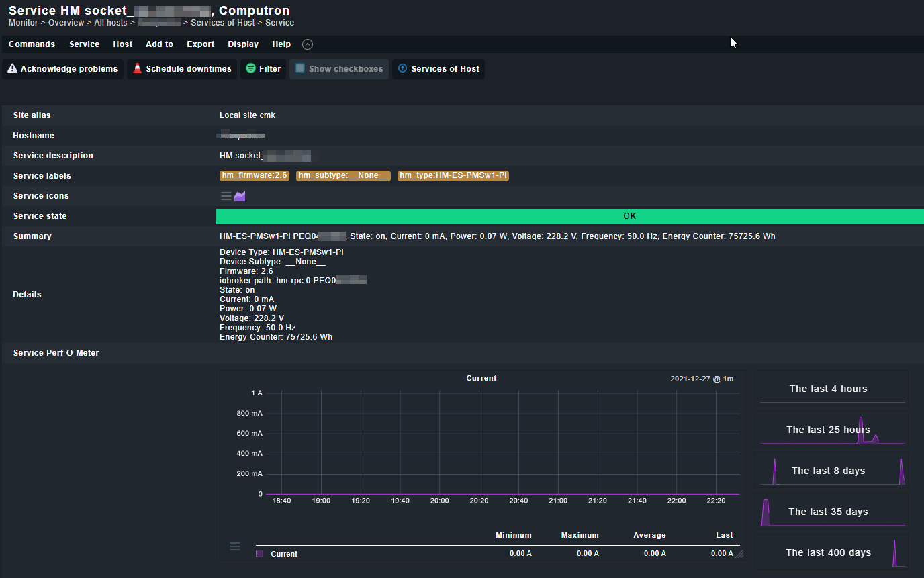Click the Frequency: 50.0 Hz detail line

pyautogui.click(x=258, y=328)
